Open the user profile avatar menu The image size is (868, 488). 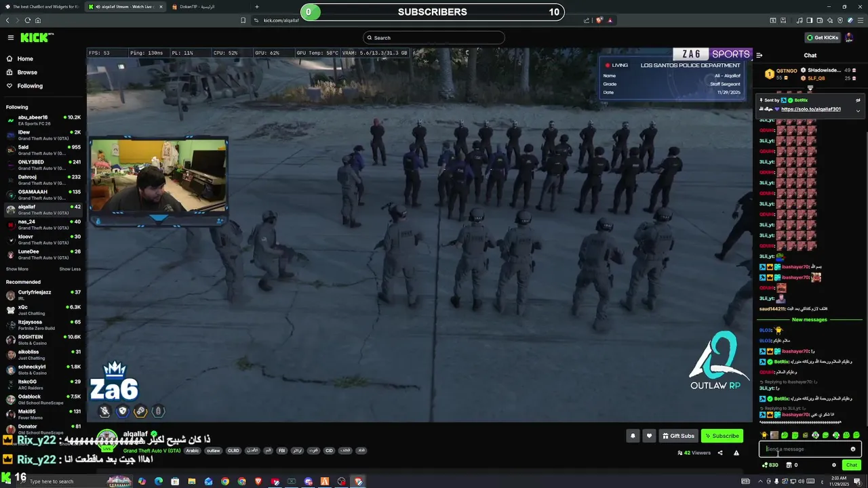[850, 38]
